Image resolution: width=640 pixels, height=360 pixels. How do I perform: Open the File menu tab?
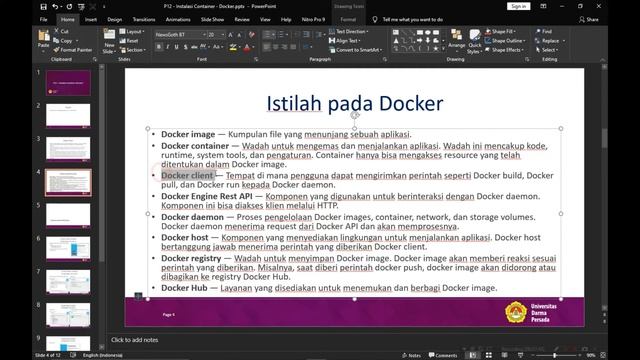pyautogui.click(x=43, y=19)
